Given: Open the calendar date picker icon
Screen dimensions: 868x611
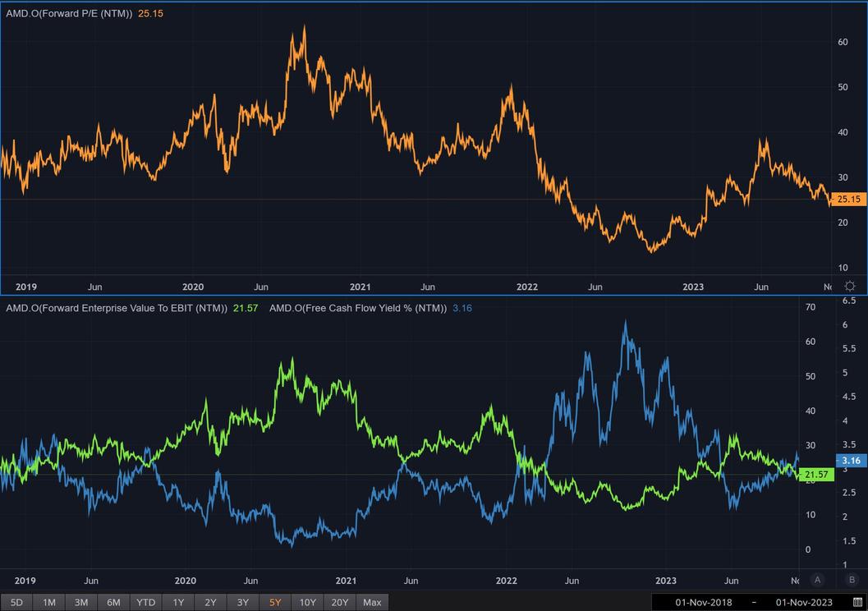Looking at the screenshot, I should 857,602.
